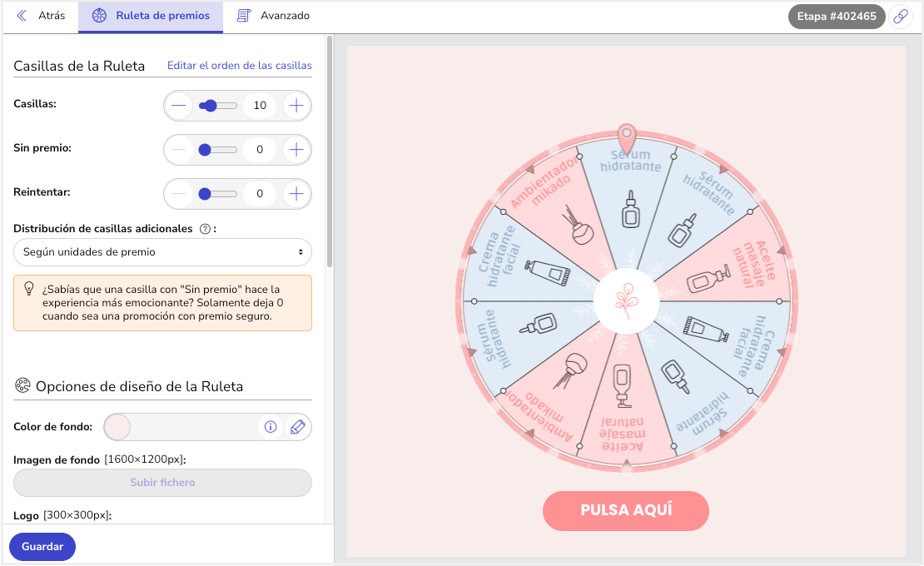Switch to the Avanzado tab
924x566 pixels.
click(273, 16)
